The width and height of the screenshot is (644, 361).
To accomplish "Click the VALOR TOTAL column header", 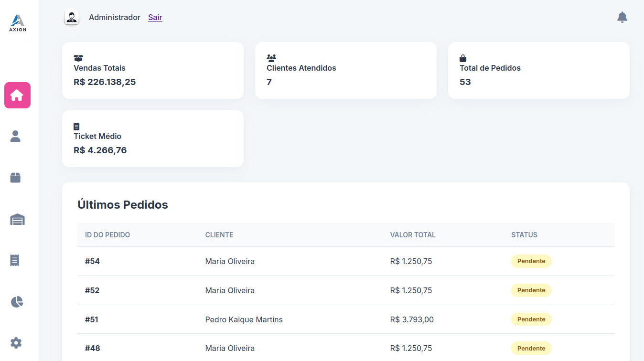I will click(412, 234).
